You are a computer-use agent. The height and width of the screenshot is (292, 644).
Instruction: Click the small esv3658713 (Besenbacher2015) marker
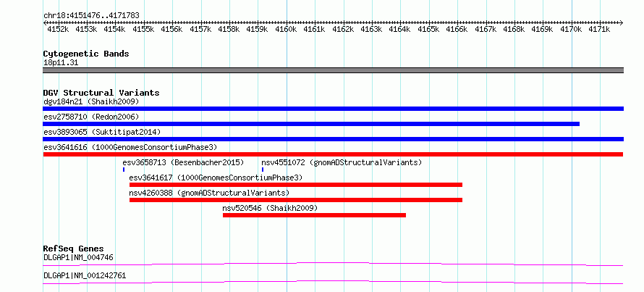click(124, 170)
